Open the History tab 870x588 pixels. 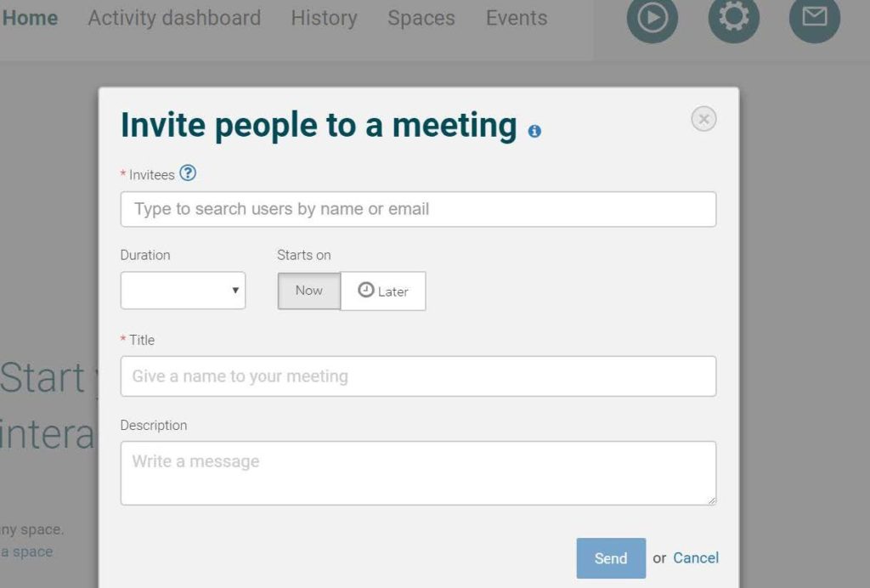click(x=324, y=18)
